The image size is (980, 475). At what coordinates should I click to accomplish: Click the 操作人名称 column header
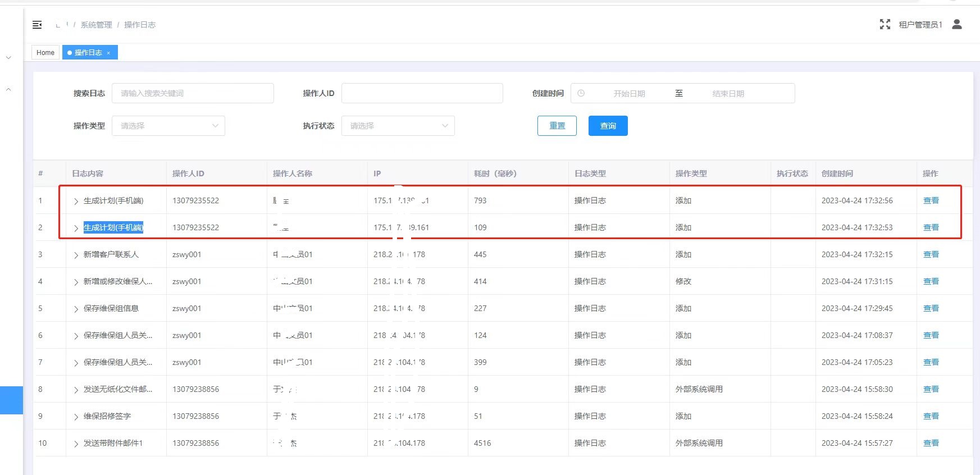pyautogui.click(x=293, y=173)
